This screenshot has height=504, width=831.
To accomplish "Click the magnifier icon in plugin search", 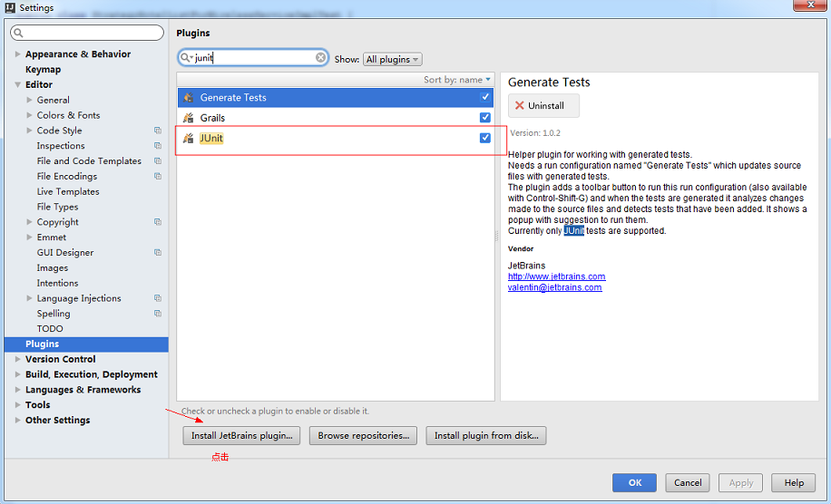I will tap(186, 57).
